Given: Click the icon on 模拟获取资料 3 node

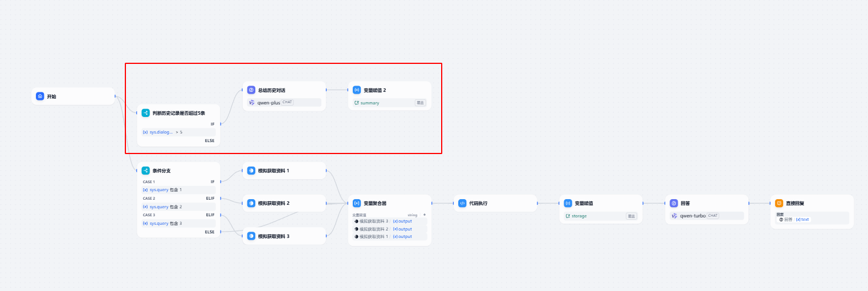Looking at the screenshot, I should [251, 236].
